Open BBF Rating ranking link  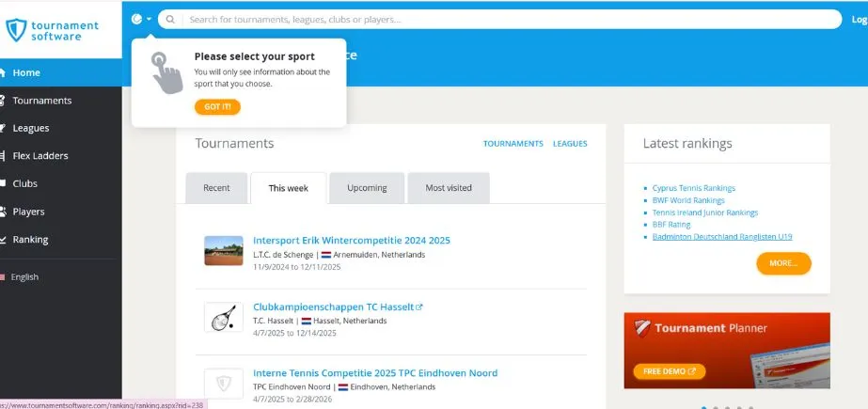coord(671,225)
